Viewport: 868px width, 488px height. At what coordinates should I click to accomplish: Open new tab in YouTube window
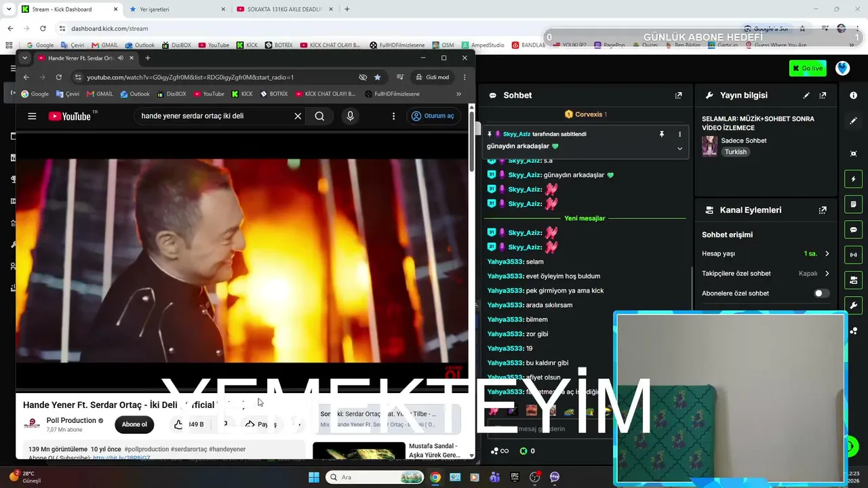(147, 58)
